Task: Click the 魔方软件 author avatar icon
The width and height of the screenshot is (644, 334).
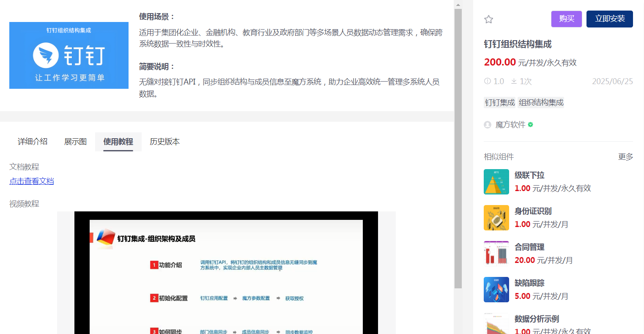Action: click(x=488, y=125)
